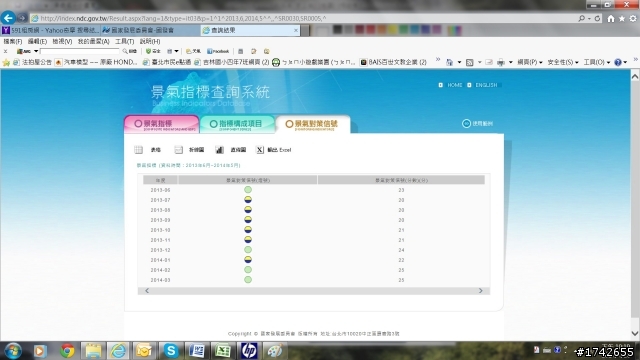Screen dimensions: 640x360
Task: Select the 指標構成項目 green tab
Action: [237, 124]
